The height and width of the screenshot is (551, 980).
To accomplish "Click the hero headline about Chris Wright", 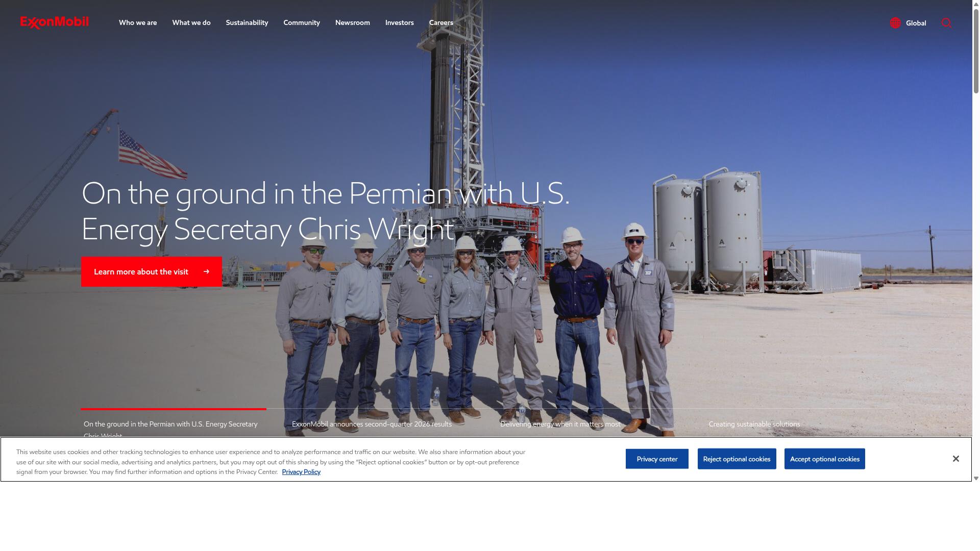I will click(326, 211).
